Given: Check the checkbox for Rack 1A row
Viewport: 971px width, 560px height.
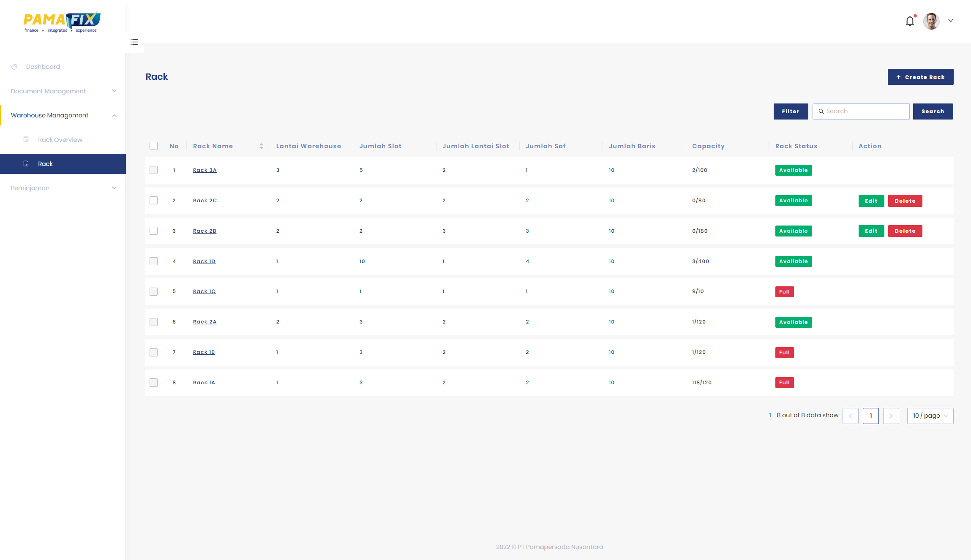Looking at the screenshot, I should click(x=153, y=383).
